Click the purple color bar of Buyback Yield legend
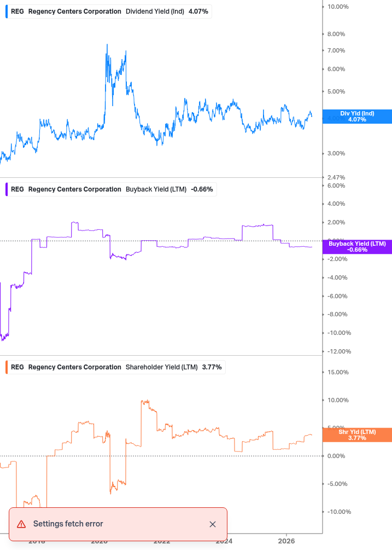Image resolution: width=392 pixels, height=550 pixels. (7, 189)
